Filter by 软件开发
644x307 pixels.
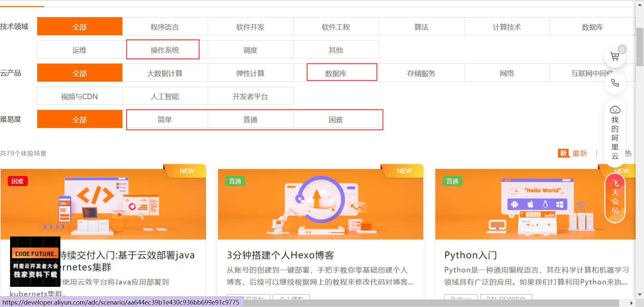coord(250,27)
